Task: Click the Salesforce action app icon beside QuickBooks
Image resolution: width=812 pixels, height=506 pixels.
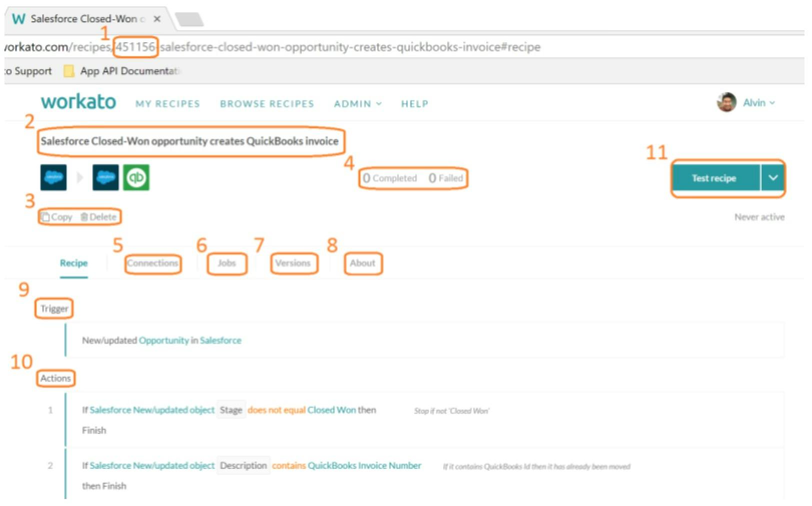Action: click(105, 177)
